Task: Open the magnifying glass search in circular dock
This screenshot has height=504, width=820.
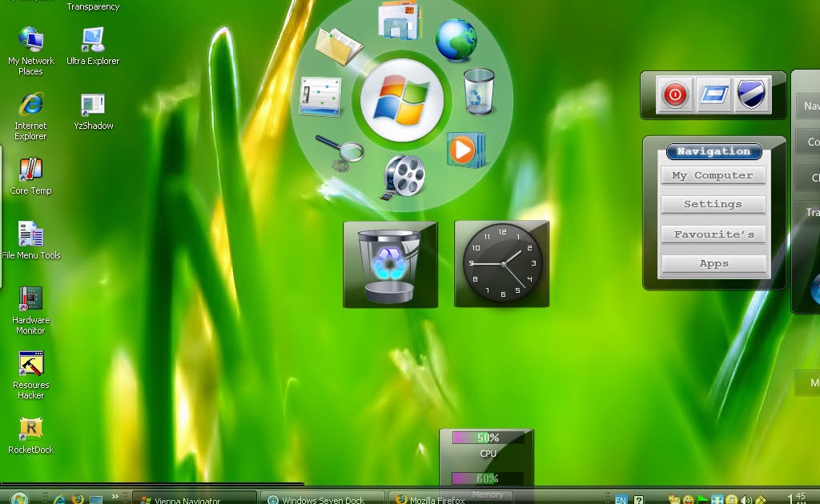Action: 340,153
